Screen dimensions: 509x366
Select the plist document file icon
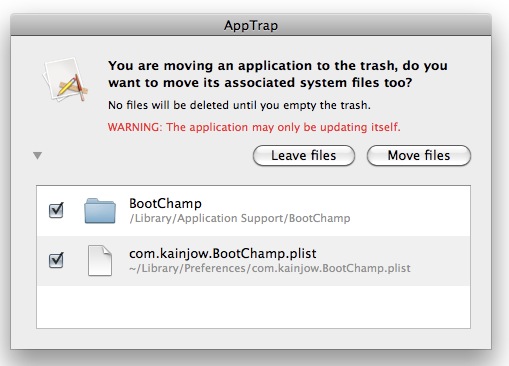coord(100,261)
